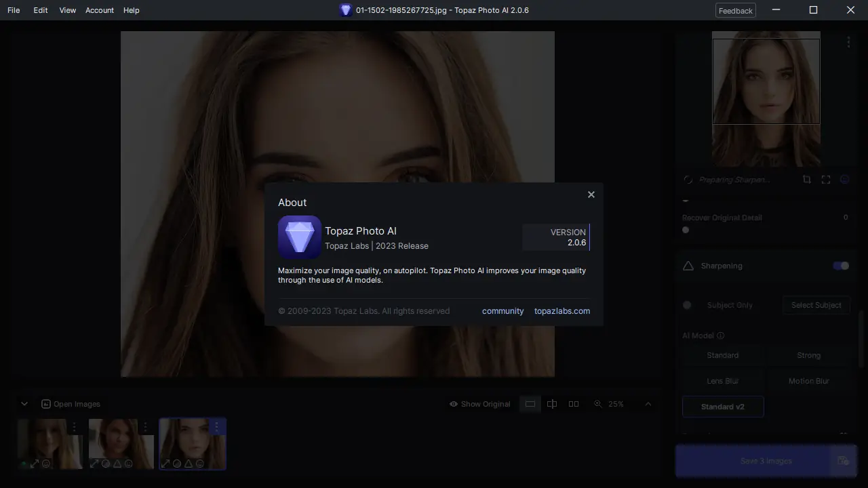Viewport: 868px width, 488px height.
Task: Toggle the Subject Only switch
Action: point(687,305)
